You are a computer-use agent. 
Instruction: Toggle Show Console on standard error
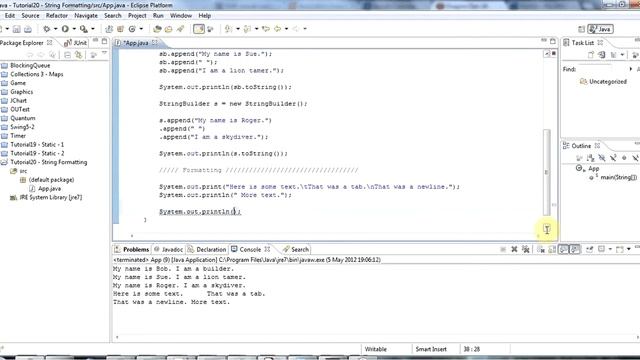click(x=575, y=249)
